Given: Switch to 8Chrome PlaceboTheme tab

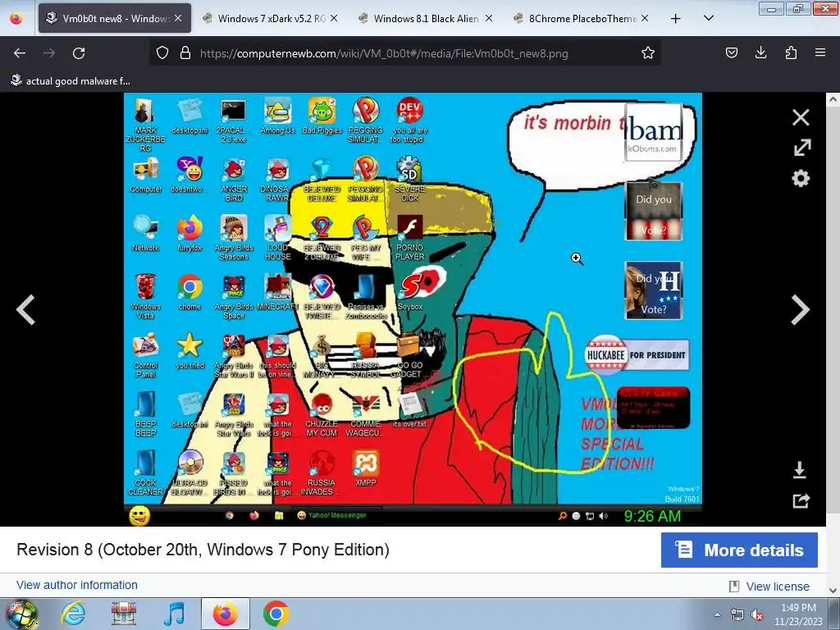Looking at the screenshot, I should pos(582,18).
